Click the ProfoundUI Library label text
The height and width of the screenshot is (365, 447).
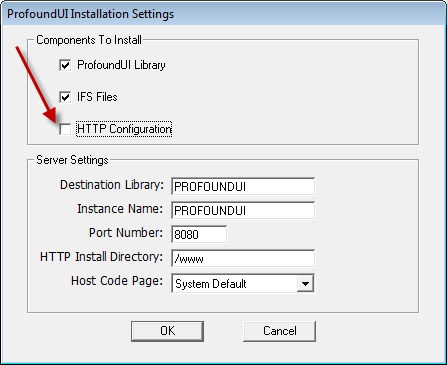(121, 65)
